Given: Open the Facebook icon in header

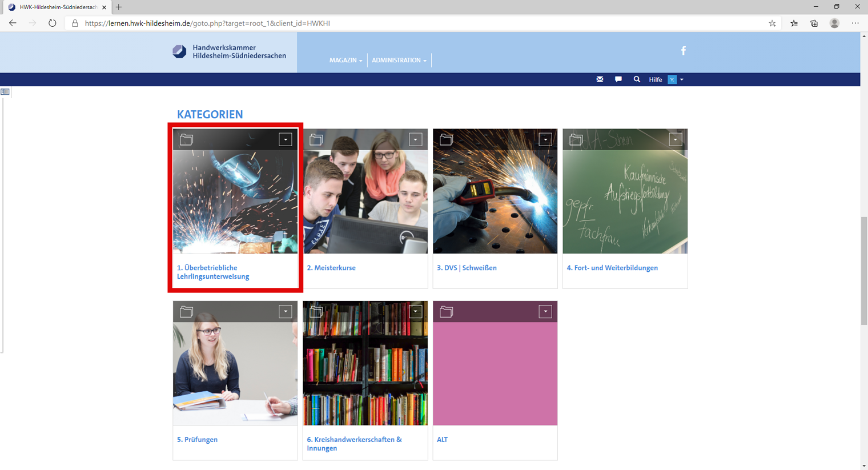Looking at the screenshot, I should (x=683, y=51).
